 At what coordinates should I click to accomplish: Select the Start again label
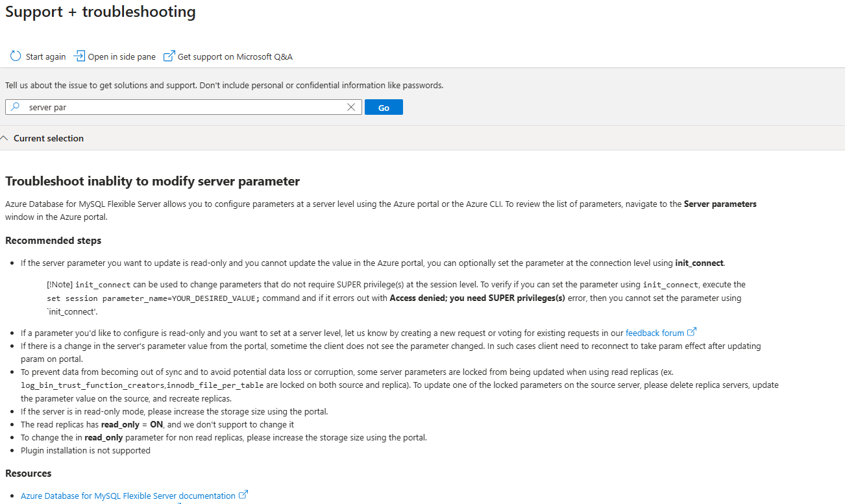tap(45, 56)
